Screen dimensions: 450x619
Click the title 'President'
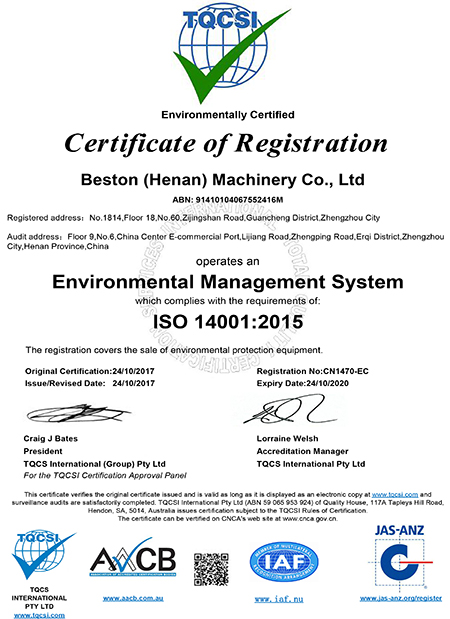[x=43, y=451]
